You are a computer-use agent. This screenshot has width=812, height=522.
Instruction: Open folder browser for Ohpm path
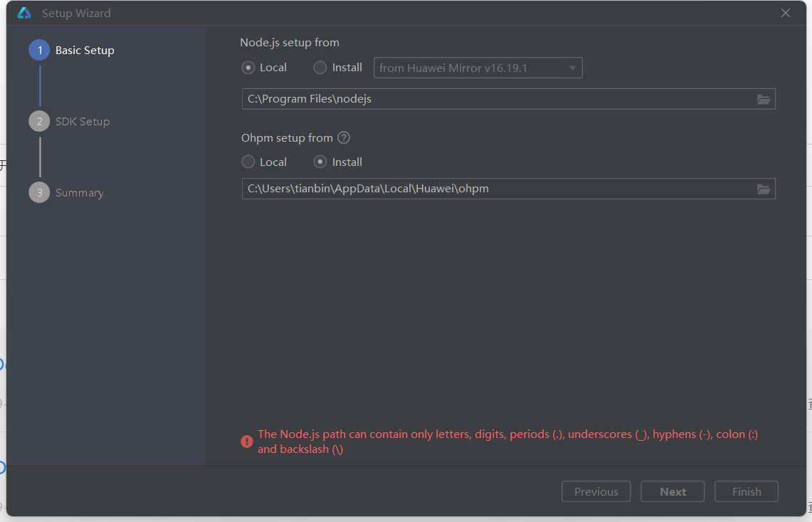click(764, 189)
